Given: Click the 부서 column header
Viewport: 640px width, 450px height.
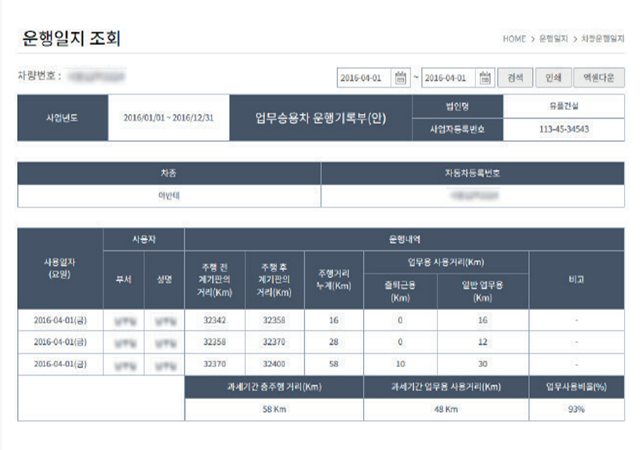Looking at the screenshot, I should click(x=124, y=281).
